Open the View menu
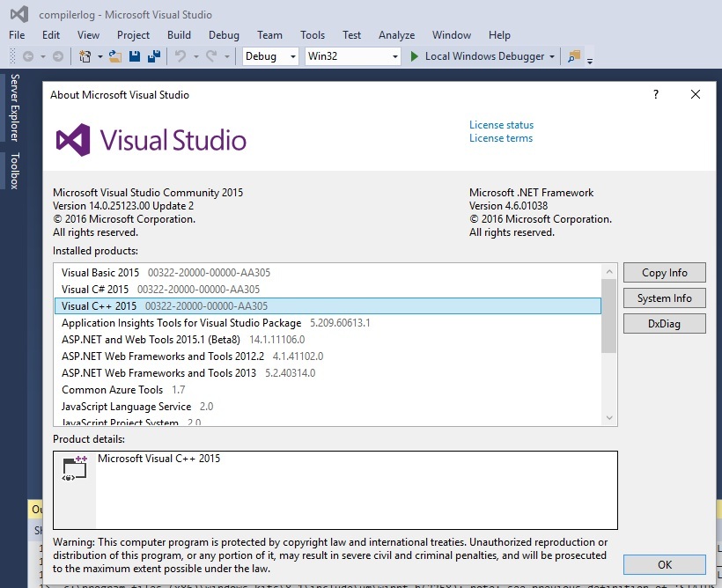This screenshot has height=588, width=722. point(88,35)
